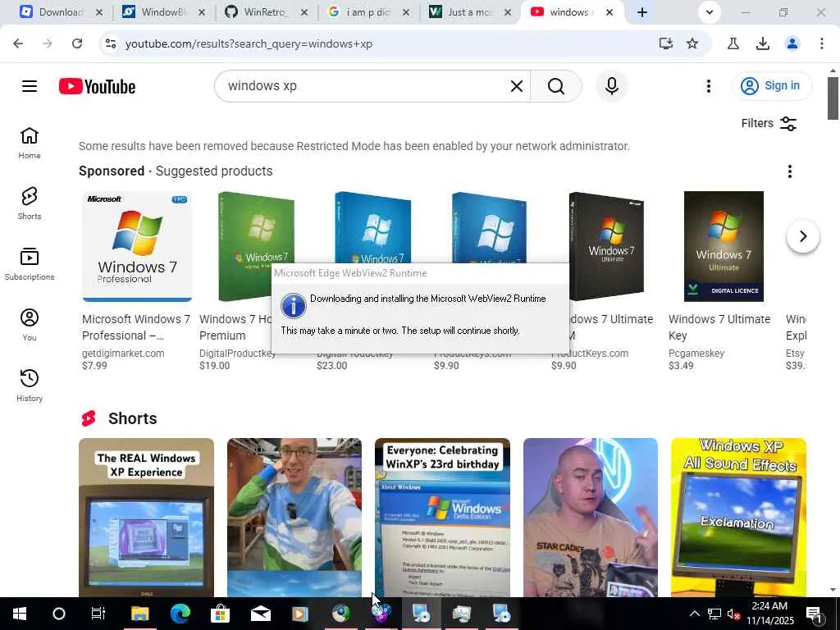The width and height of the screenshot is (840, 630).
Task: Open Microsoft Store from taskbar
Action: [220, 614]
